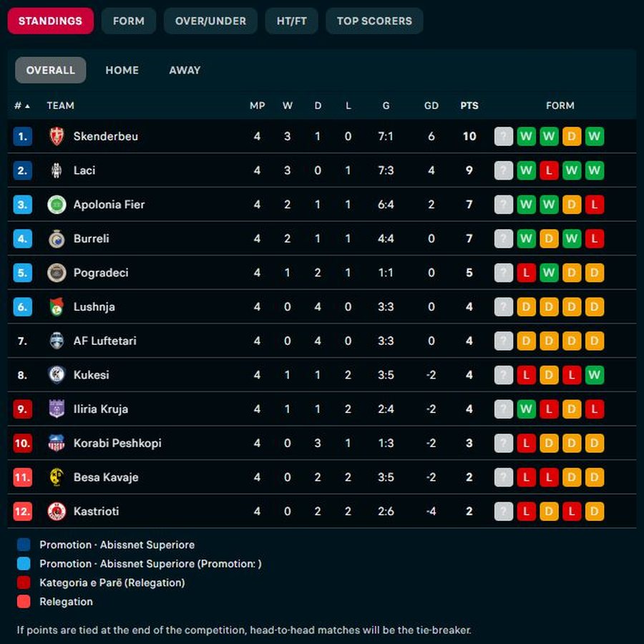Switch to the Form tab
644x644 pixels.
tap(129, 21)
